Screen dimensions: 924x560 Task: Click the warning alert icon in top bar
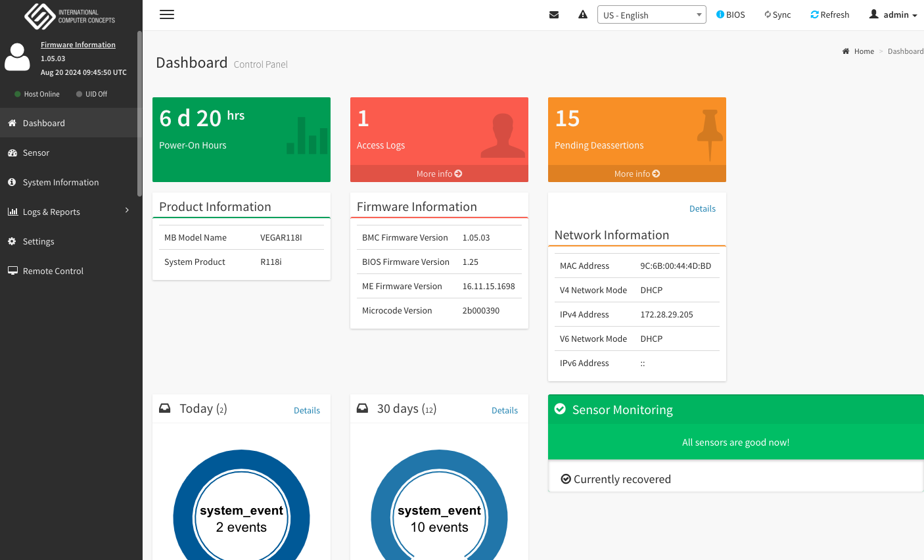point(582,14)
